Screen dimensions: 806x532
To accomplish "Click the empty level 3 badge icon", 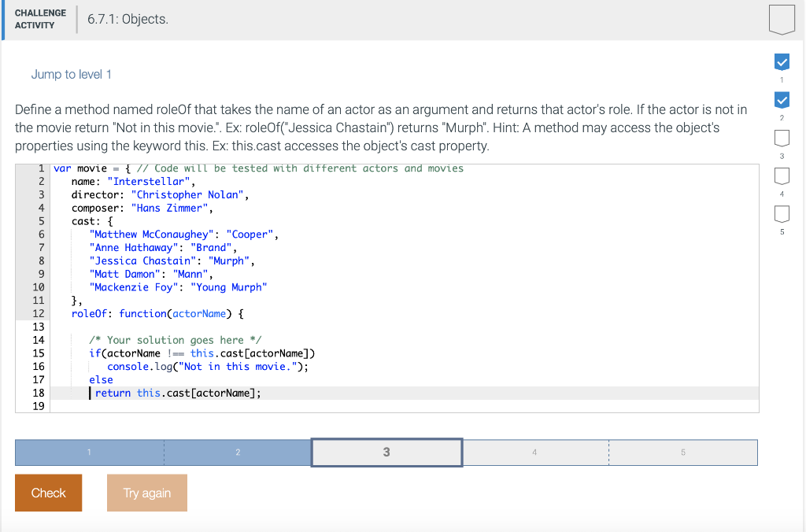I will pos(782,137).
